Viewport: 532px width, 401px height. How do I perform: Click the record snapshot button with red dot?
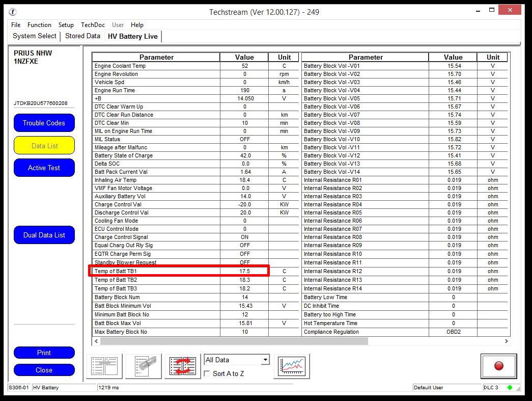[x=498, y=366]
